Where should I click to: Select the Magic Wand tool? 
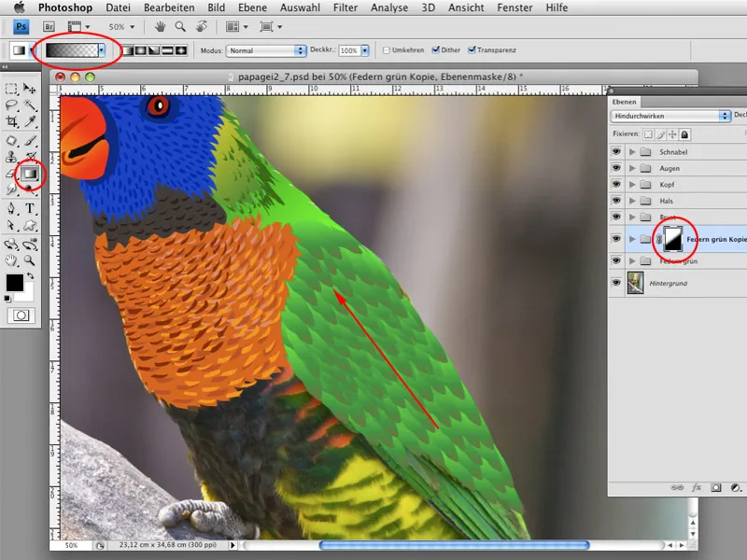30,105
